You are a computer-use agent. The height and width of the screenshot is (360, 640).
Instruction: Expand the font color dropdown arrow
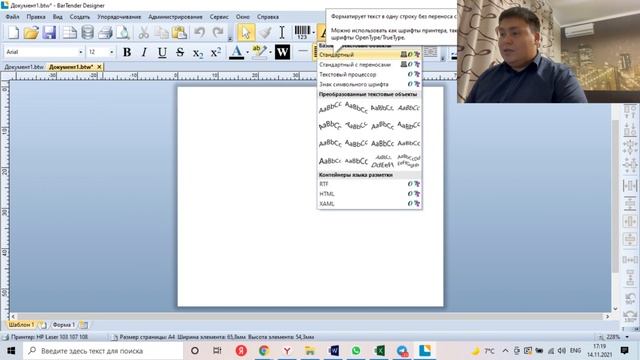[247, 52]
